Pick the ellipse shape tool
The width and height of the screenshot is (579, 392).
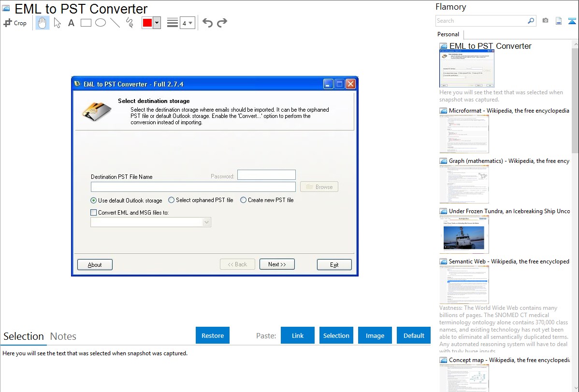[101, 23]
